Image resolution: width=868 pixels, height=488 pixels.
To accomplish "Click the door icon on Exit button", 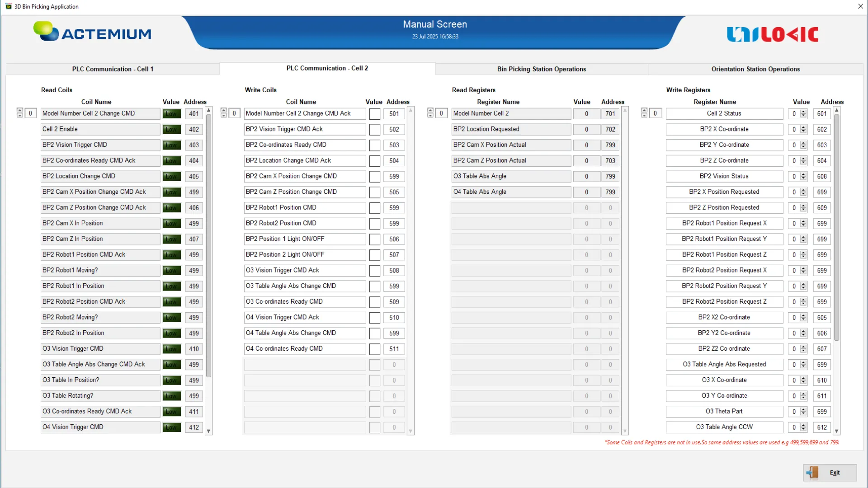I will [x=812, y=473].
